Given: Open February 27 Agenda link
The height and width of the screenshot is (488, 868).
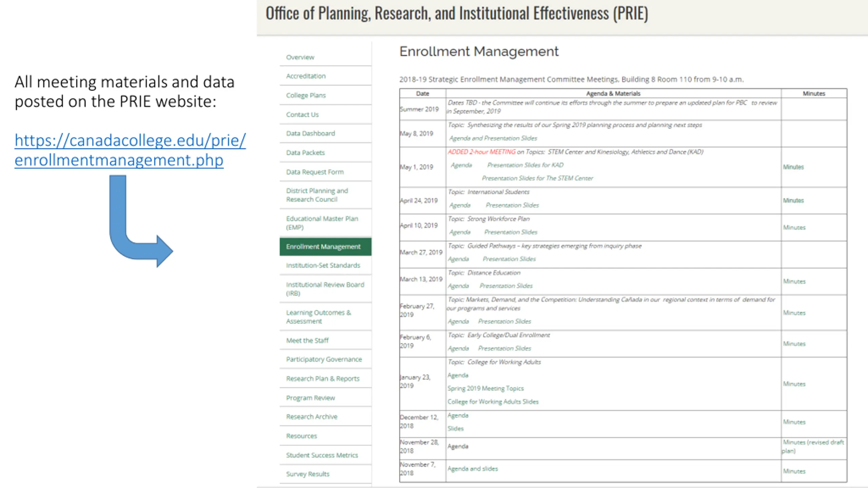Looking at the screenshot, I should (458, 322).
